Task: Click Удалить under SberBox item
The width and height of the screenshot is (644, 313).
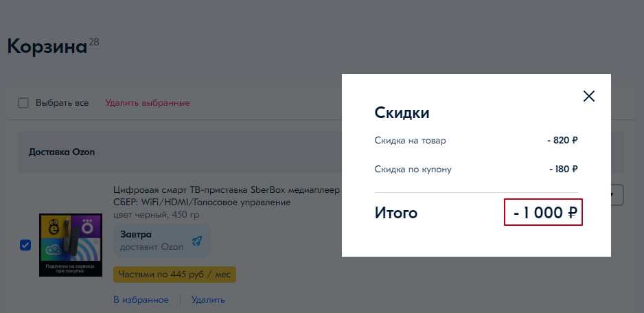Action: tap(208, 299)
